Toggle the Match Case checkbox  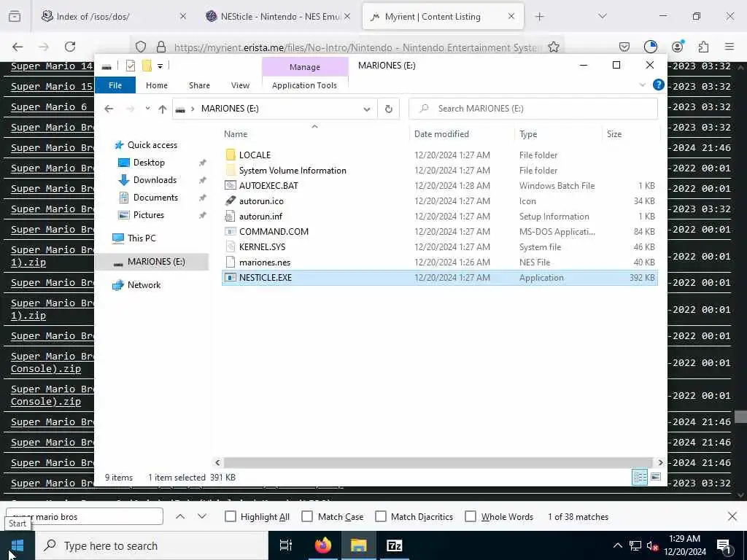[307, 517]
